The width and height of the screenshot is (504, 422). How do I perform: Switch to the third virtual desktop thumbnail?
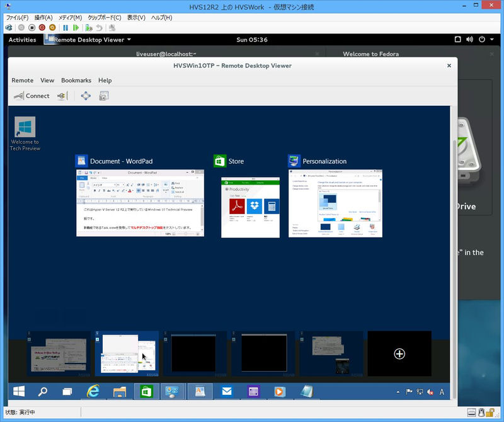[x=195, y=353]
